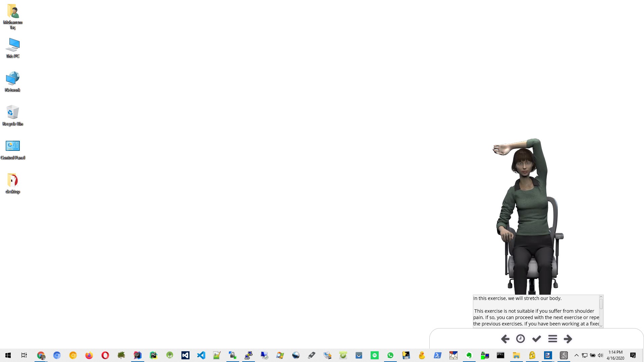Click the exercise description text box

[x=536, y=311]
